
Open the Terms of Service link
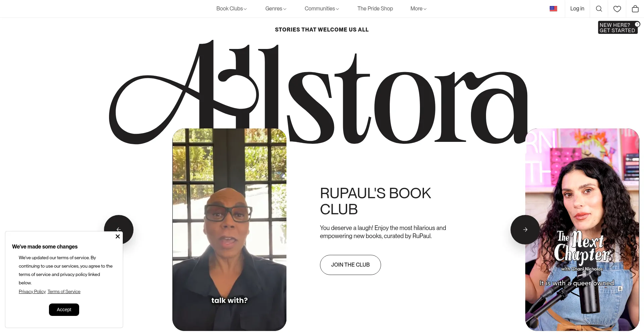pyautogui.click(x=64, y=291)
